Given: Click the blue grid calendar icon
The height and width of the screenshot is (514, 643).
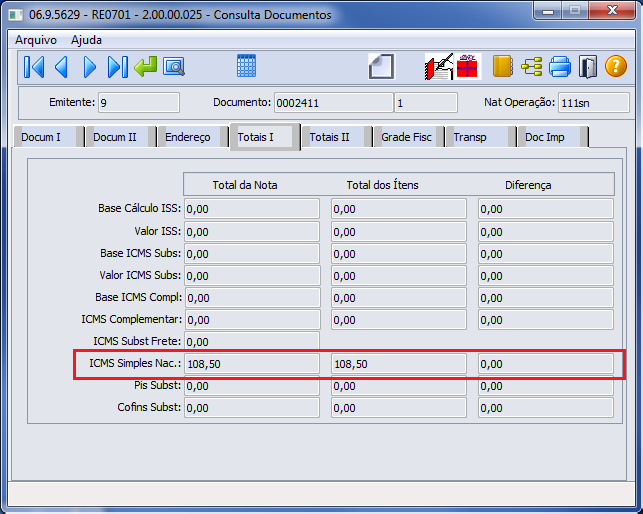Looking at the screenshot, I should [246, 66].
